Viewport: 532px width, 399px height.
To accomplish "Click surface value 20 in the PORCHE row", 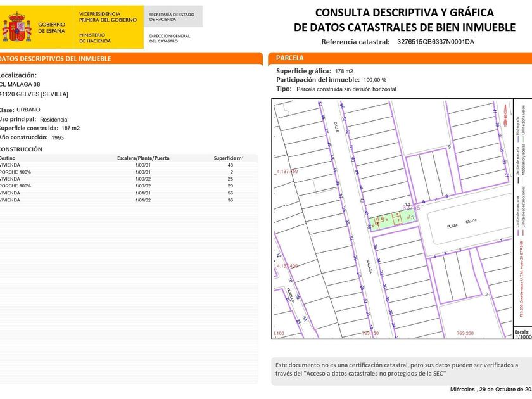I will tap(231, 186).
